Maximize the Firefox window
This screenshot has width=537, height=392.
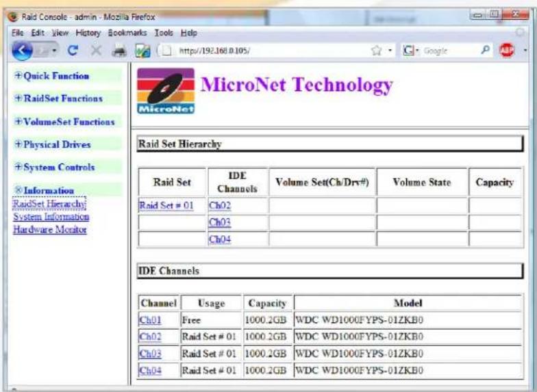pyautogui.click(x=493, y=14)
